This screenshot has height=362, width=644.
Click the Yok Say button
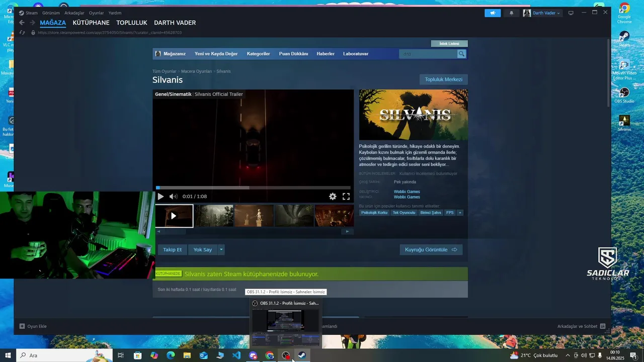point(203,250)
